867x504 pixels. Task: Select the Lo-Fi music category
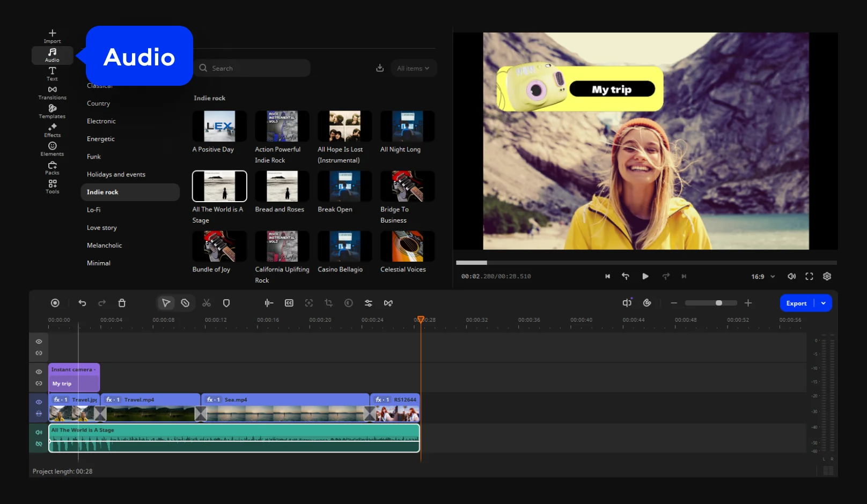pos(93,210)
